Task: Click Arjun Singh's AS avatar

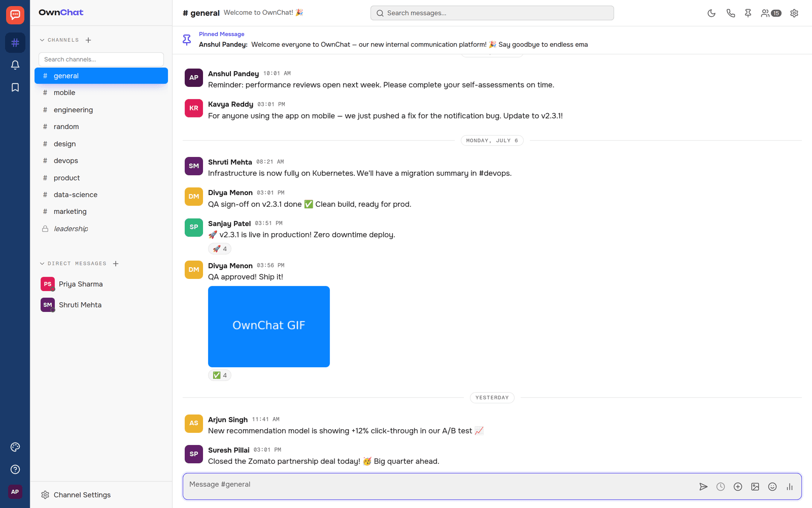Action: pos(194,423)
